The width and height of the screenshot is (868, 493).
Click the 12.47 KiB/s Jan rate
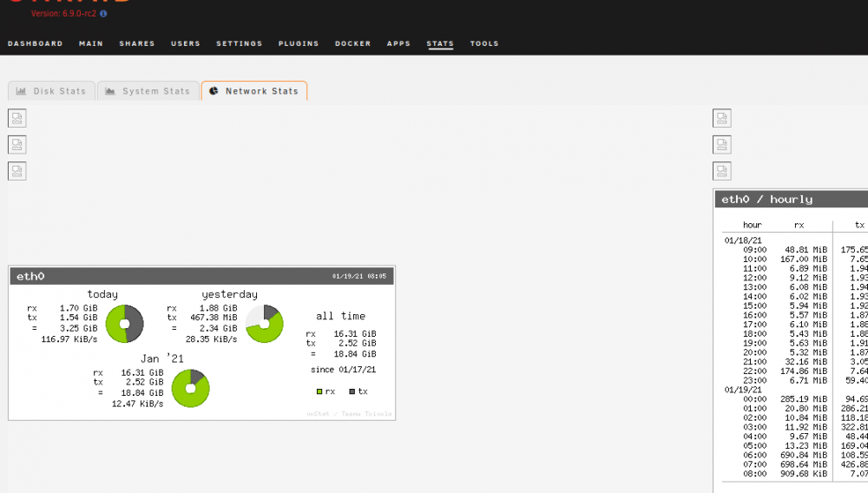click(137, 404)
